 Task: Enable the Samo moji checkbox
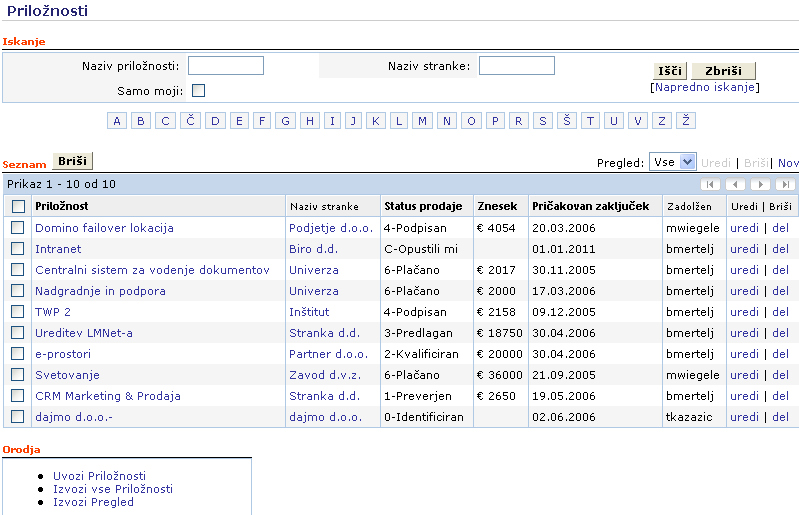[198, 91]
